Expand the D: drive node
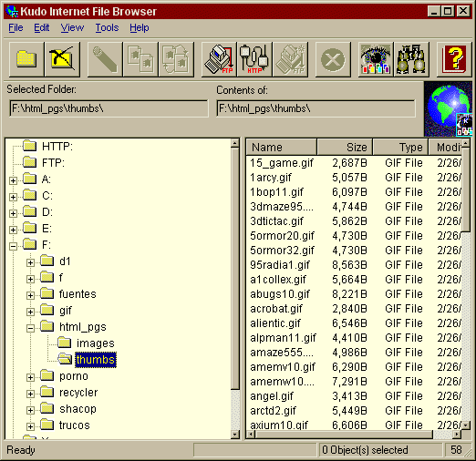This screenshot has width=476, height=461. coord(13,213)
